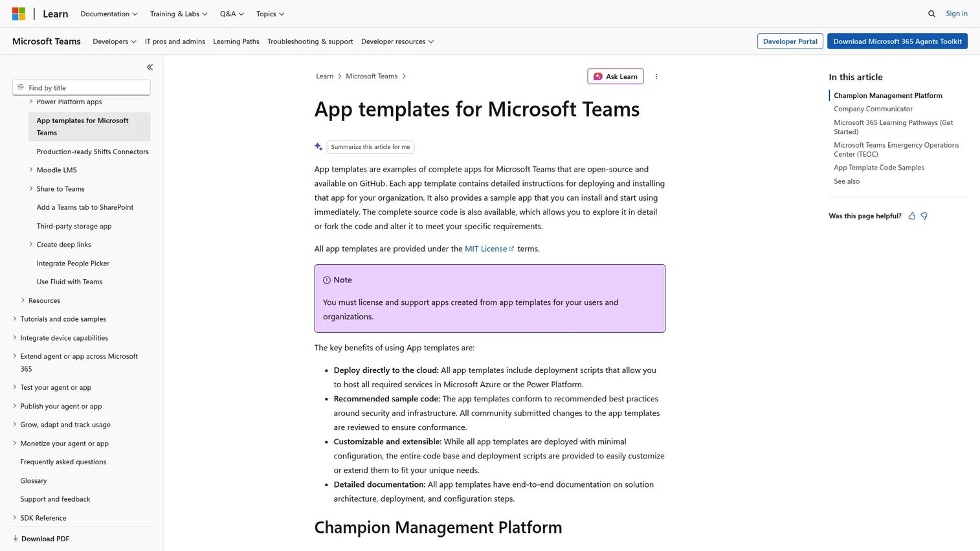Jump to App Template Code Samples
Screen dimensions: 980x551
pyautogui.click(x=879, y=168)
